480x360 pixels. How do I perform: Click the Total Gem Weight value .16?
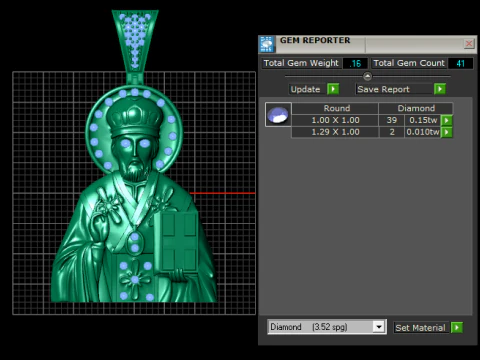[x=355, y=63]
